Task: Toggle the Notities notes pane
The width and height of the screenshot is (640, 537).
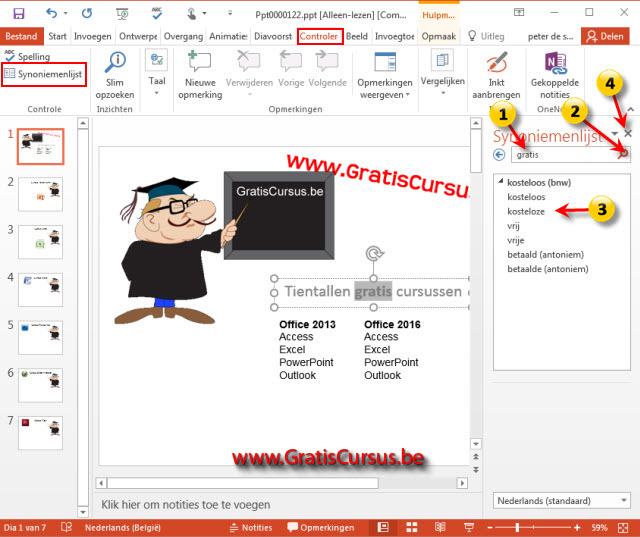Action: tap(251, 528)
